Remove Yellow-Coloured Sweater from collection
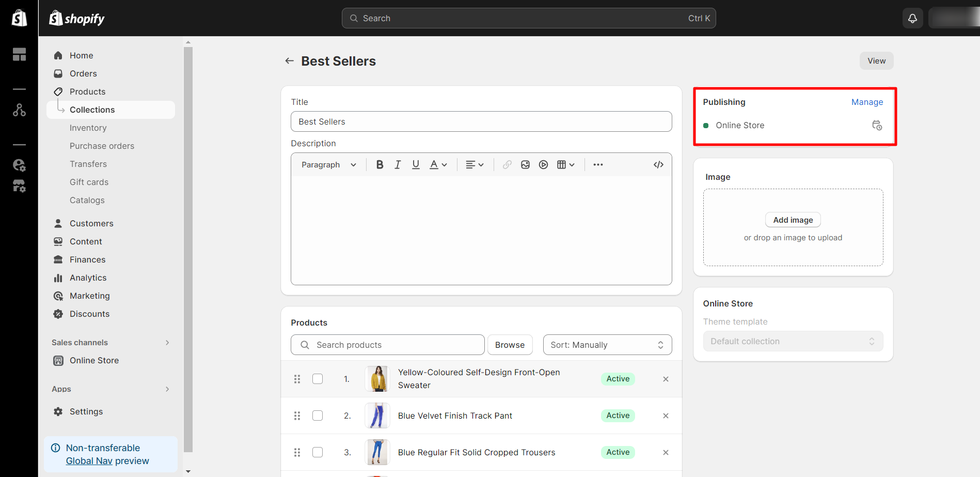This screenshot has width=980, height=477. pyautogui.click(x=666, y=379)
